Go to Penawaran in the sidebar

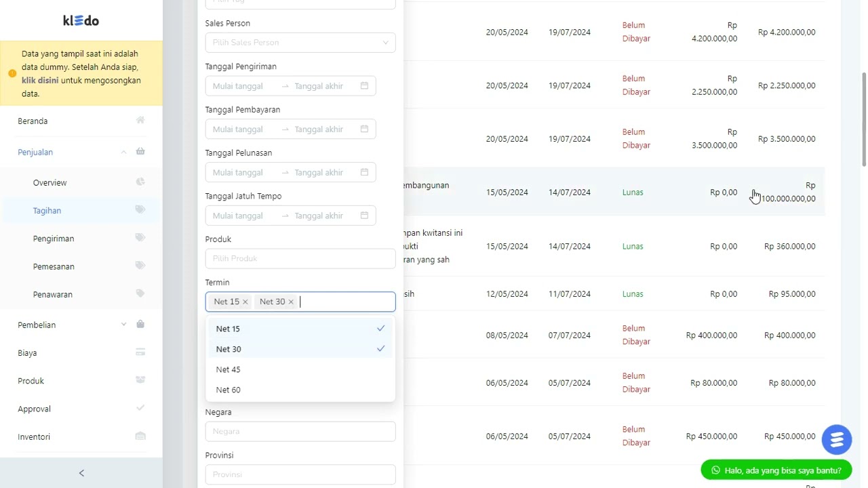(53, 294)
